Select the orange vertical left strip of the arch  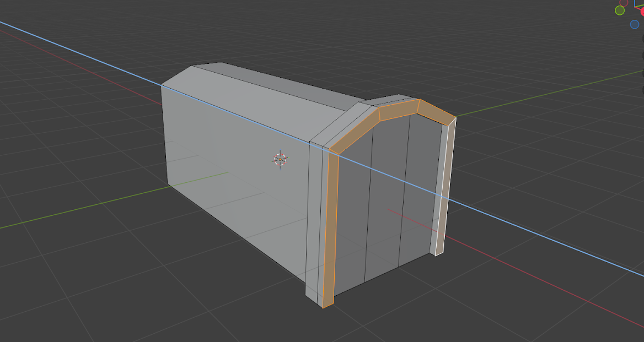(331, 230)
